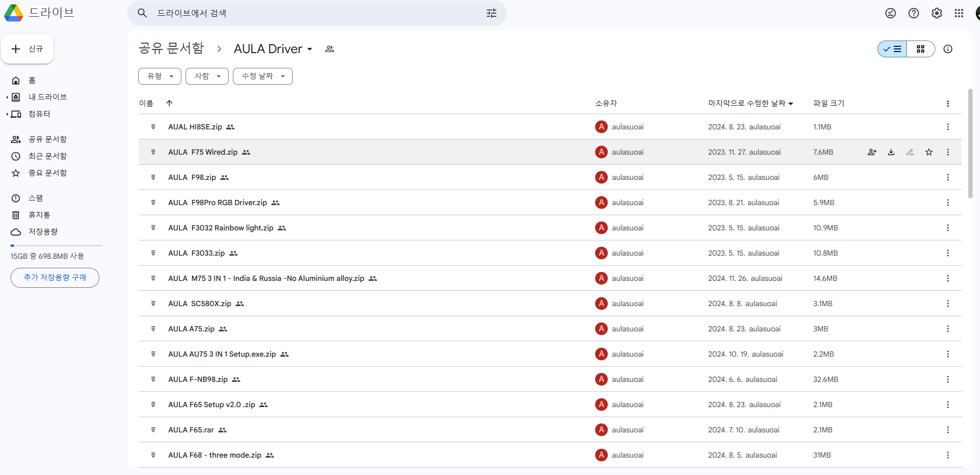
Task: Click the 파일 크기 column header
Action: [829, 104]
